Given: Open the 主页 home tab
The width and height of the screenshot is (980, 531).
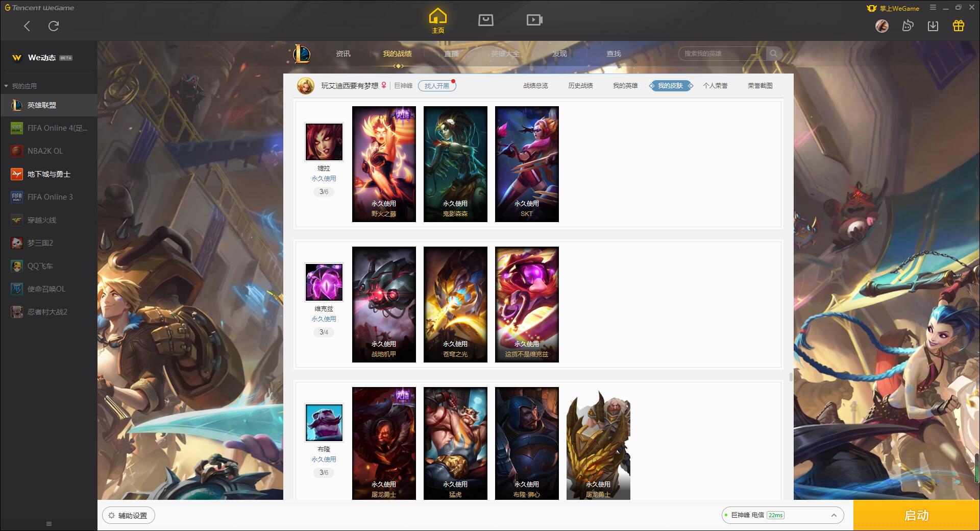Looking at the screenshot, I should (438, 21).
